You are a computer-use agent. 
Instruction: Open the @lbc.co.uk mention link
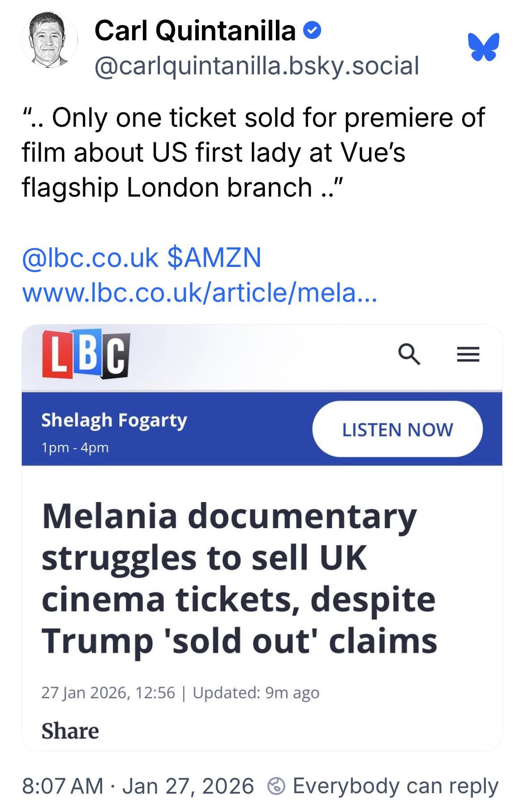90,258
